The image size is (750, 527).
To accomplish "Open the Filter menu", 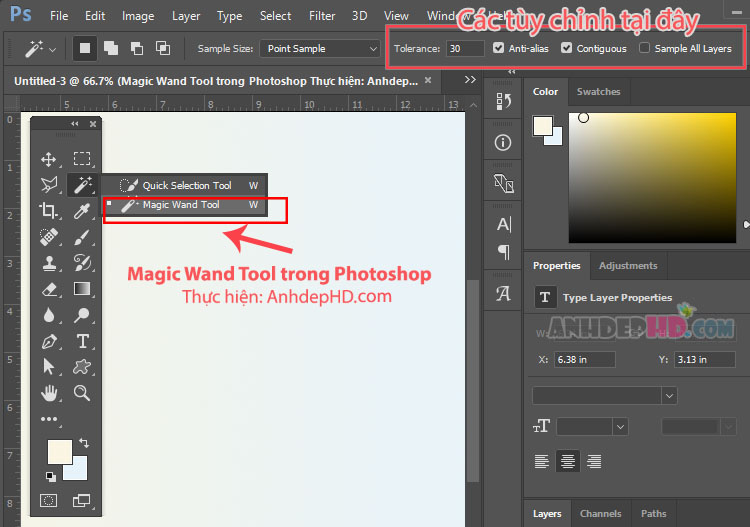I will (322, 16).
